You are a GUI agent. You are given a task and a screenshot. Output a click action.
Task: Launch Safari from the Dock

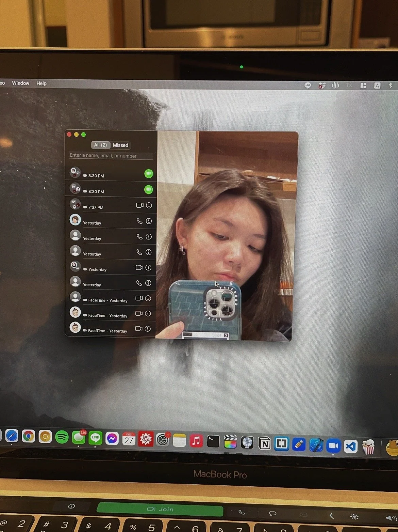[x=12, y=436]
